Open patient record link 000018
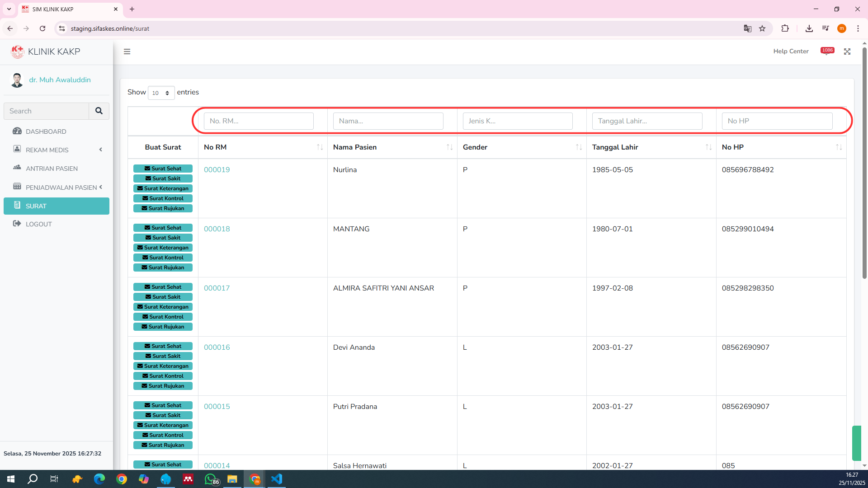This screenshot has width=868, height=488. [x=217, y=229]
